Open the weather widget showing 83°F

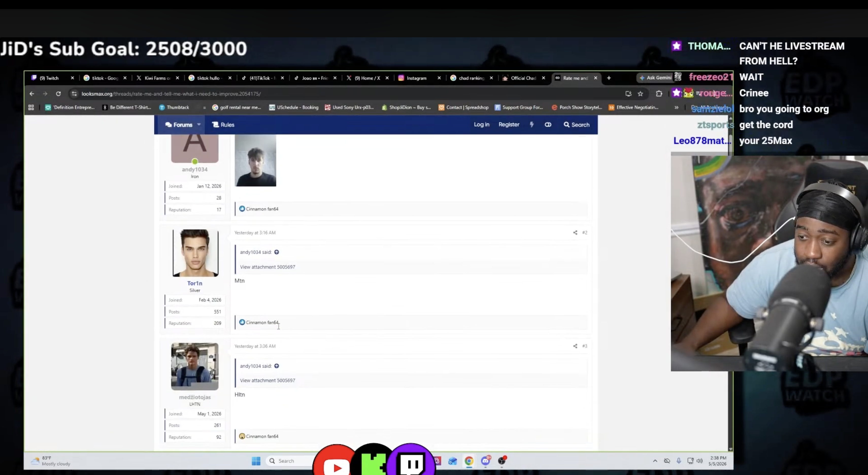[x=51, y=461]
